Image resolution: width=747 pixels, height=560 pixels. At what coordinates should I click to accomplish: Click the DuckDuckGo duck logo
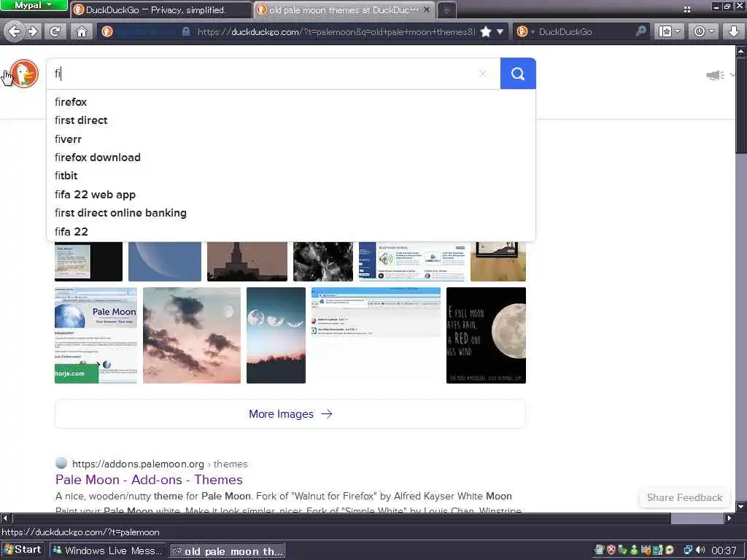coord(24,74)
